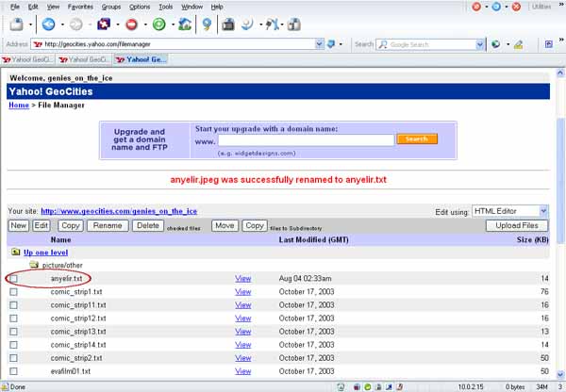566x392 pixels.
Task: Check the box for comic_strip1.txt
Action: pyautogui.click(x=13, y=292)
